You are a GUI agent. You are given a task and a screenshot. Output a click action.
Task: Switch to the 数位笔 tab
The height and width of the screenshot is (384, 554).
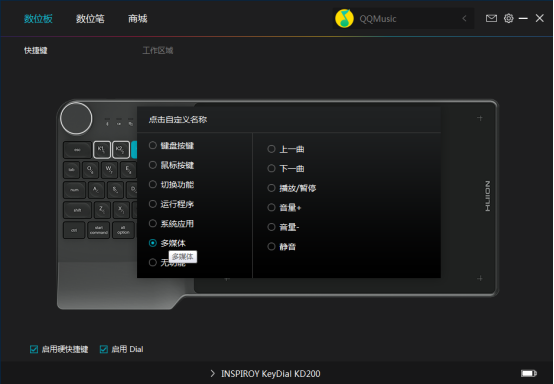(x=90, y=19)
